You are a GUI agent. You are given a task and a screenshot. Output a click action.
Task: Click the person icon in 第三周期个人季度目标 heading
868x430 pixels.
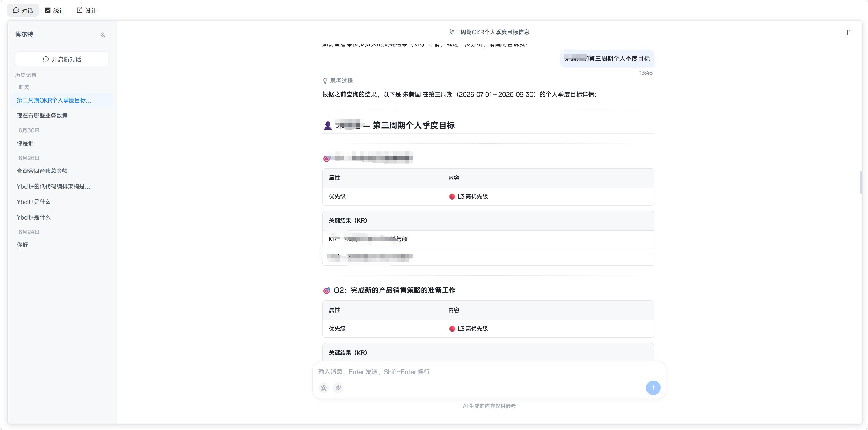[328, 126]
